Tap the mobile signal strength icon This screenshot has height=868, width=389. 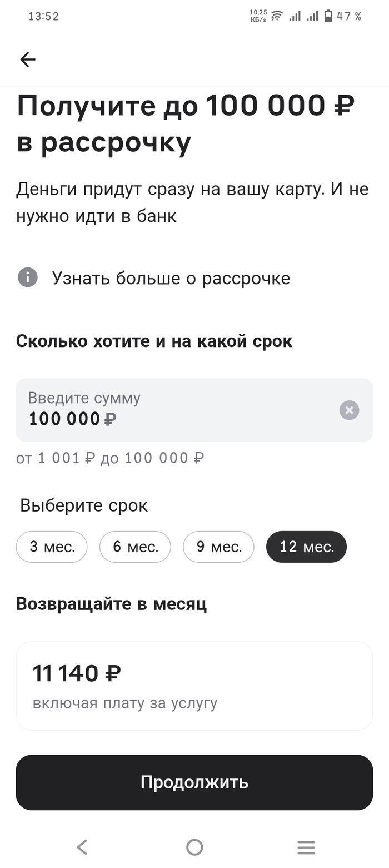[x=295, y=16]
